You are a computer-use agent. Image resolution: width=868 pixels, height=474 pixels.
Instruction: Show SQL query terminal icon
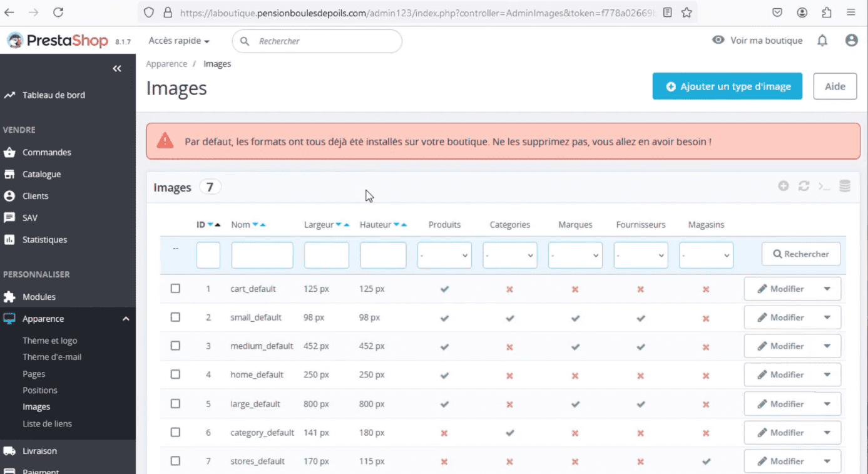(x=824, y=186)
